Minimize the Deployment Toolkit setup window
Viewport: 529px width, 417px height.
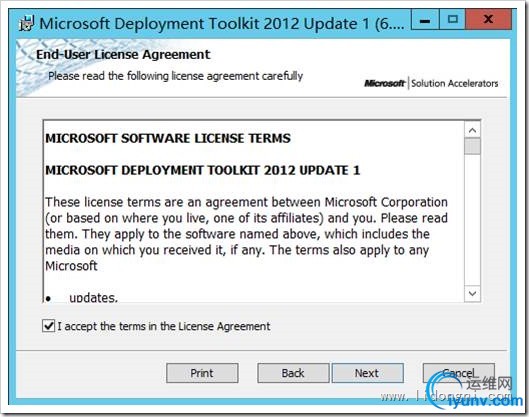point(425,20)
